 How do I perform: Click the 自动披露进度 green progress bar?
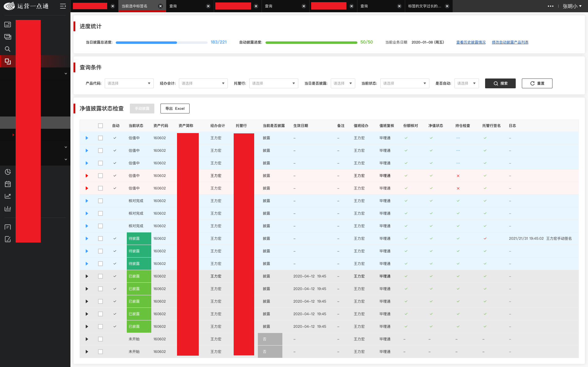coord(311,42)
